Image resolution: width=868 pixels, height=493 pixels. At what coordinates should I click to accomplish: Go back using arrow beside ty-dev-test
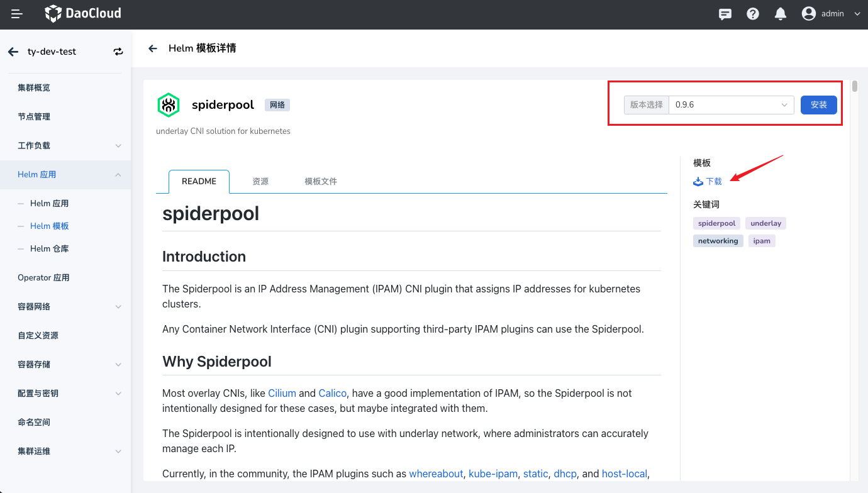coord(13,52)
